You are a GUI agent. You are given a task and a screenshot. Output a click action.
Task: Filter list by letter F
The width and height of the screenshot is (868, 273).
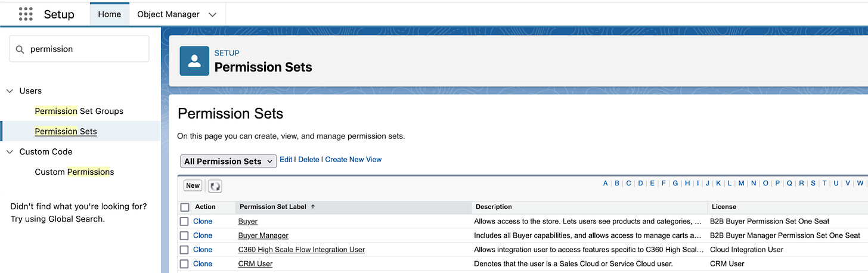click(x=664, y=184)
